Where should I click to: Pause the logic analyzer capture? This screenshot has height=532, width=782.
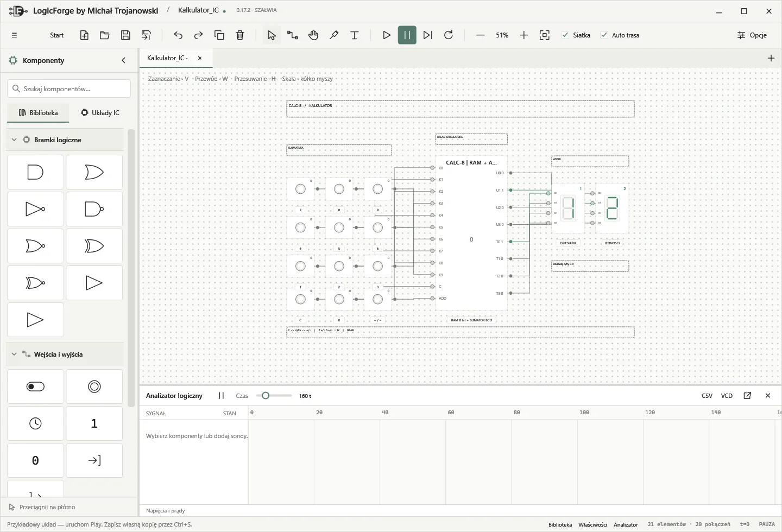click(x=221, y=396)
